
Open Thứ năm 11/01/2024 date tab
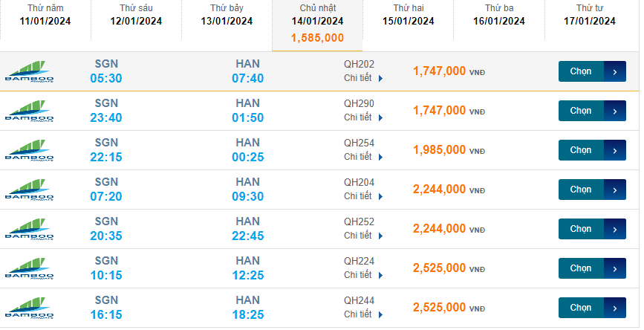coord(45,16)
